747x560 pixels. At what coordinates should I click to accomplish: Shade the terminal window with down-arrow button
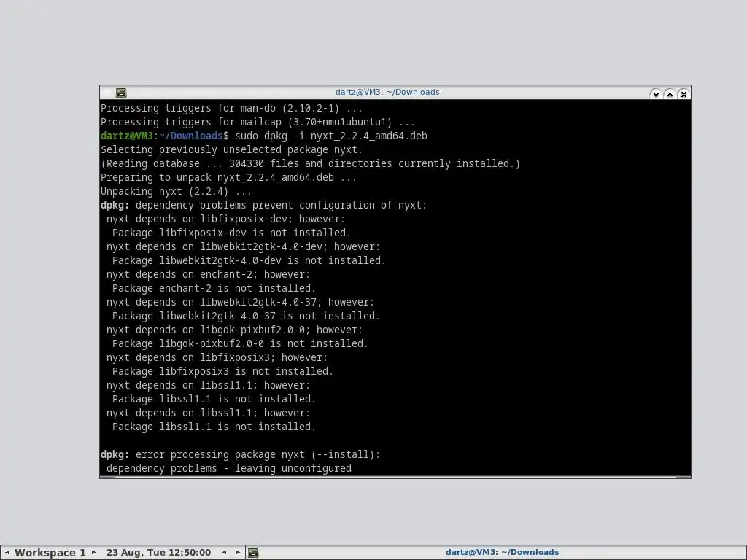656,94
